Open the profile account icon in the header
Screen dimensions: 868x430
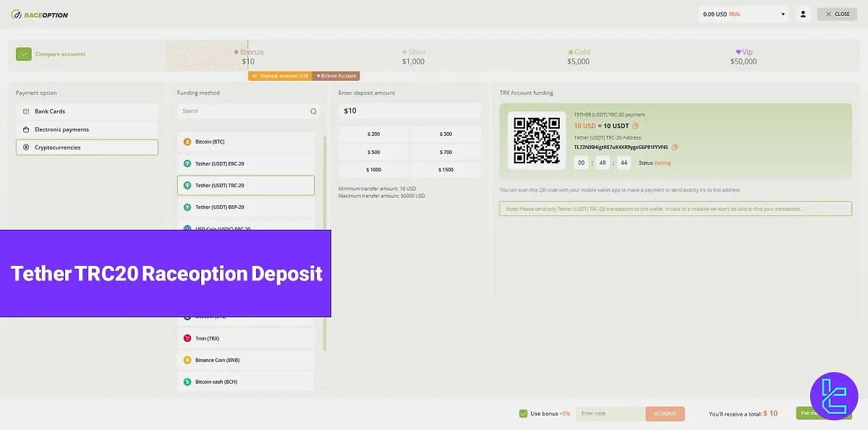point(803,13)
